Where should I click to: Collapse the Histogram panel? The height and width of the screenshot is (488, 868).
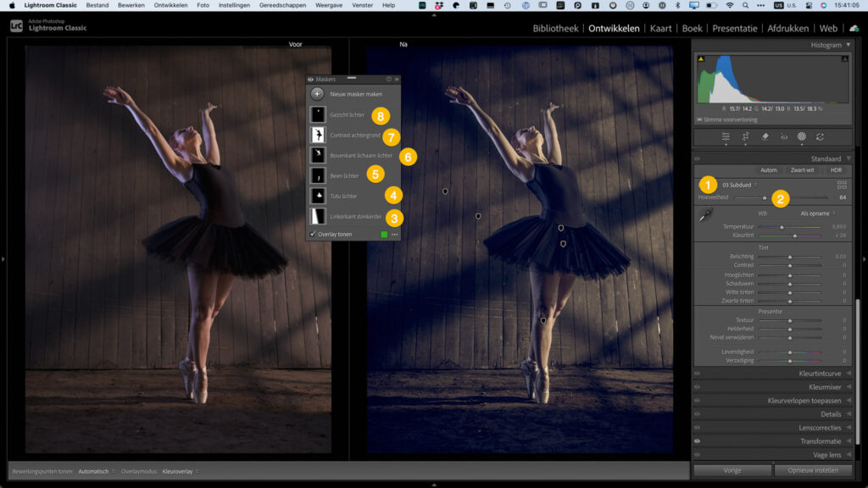tap(848, 45)
